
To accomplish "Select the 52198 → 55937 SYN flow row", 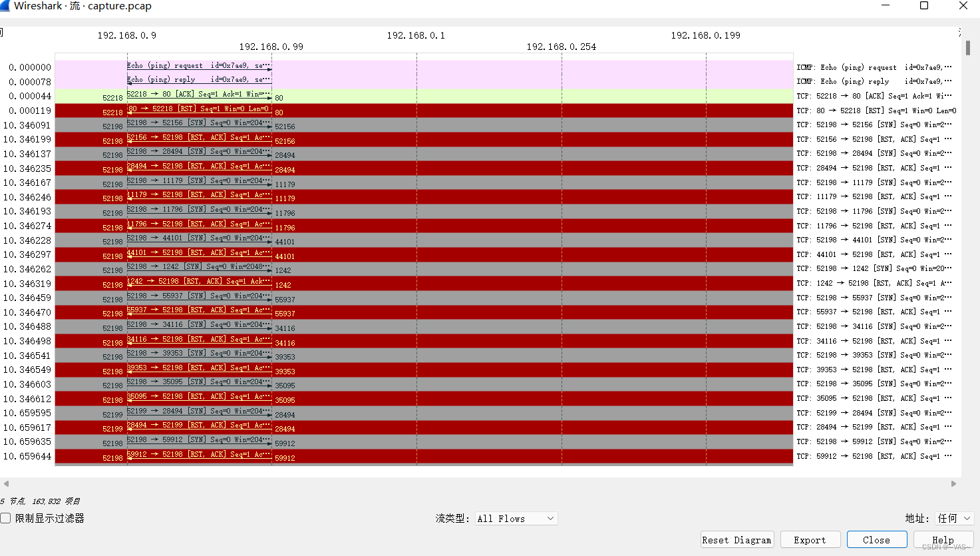I will 424,298.
